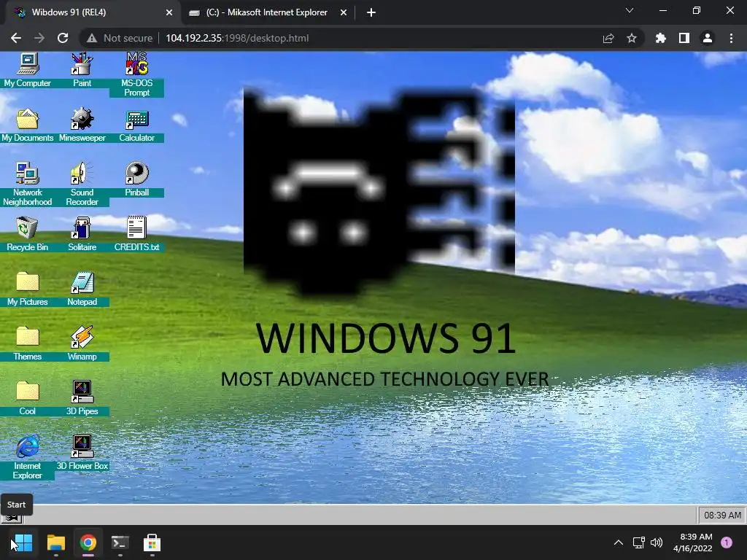
Task: View the Not secure site information
Action: [120, 38]
